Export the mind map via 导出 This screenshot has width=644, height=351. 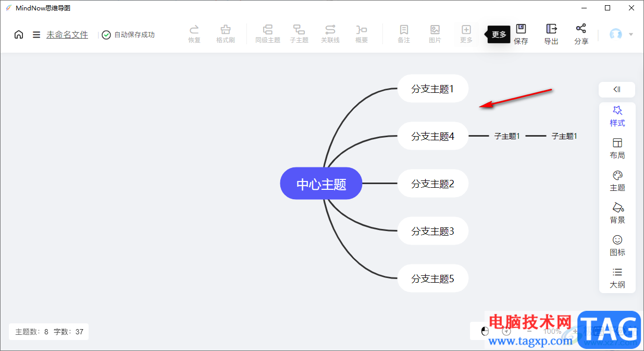pyautogui.click(x=551, y=34)
